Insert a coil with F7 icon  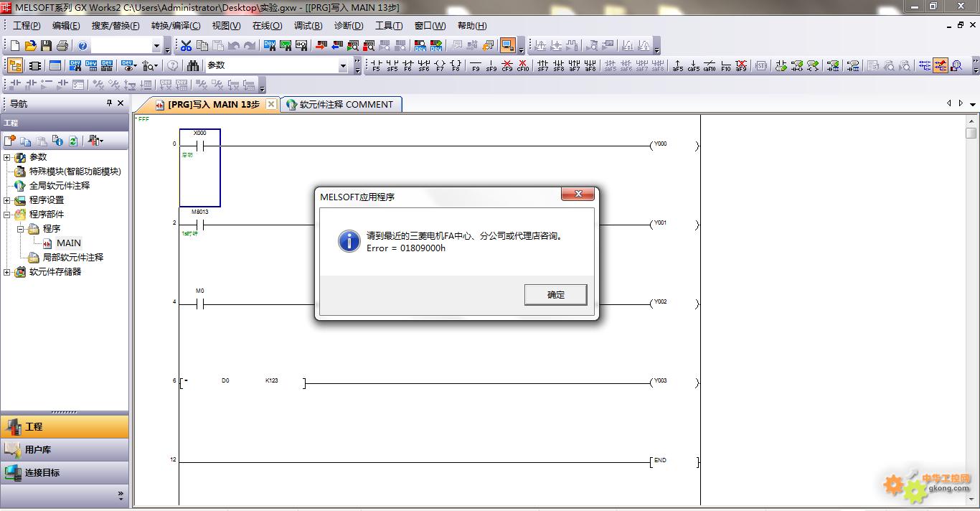pos(439,66)
